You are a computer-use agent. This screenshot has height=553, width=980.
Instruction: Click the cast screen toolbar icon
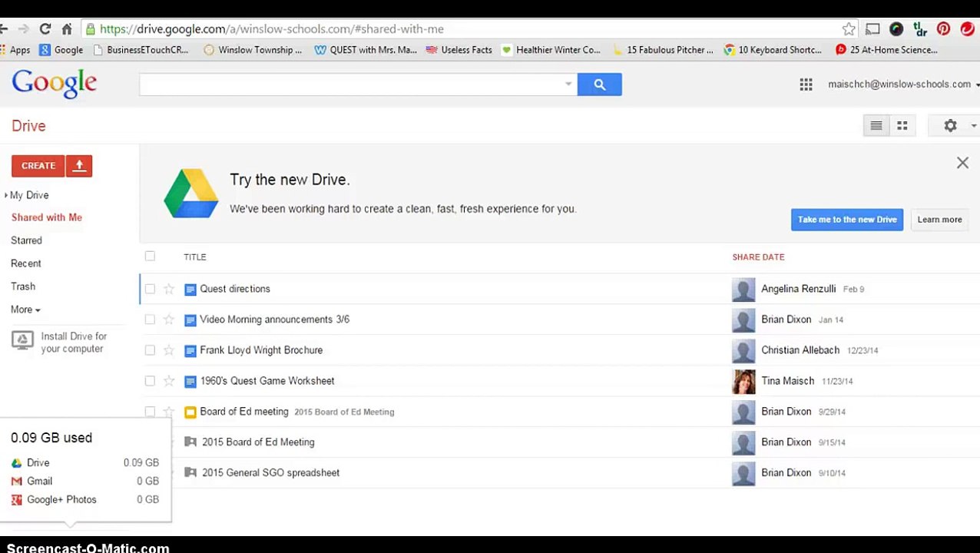(x=872, y=29)
